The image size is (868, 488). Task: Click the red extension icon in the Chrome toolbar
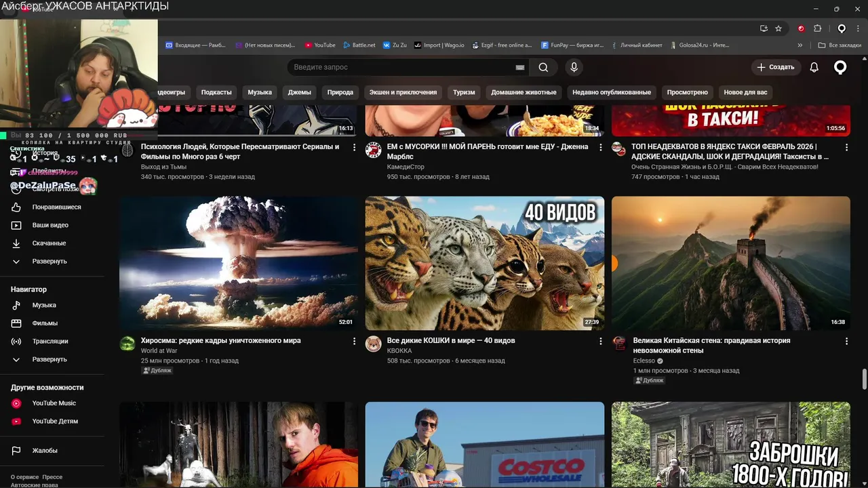[x=801, y=28]
